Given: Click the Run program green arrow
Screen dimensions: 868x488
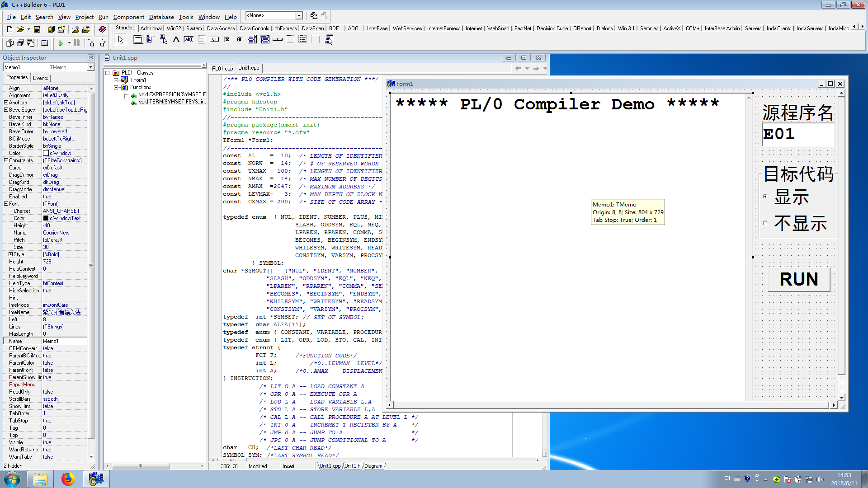Looking at the screenshot, I should pyautogui.click(x=61, y=43).
